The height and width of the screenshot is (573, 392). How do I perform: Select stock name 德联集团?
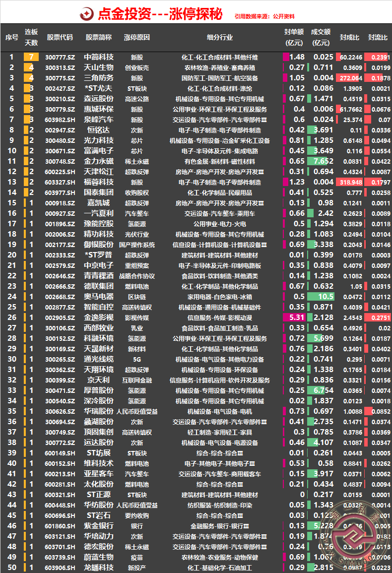click(x=99, y=287)
